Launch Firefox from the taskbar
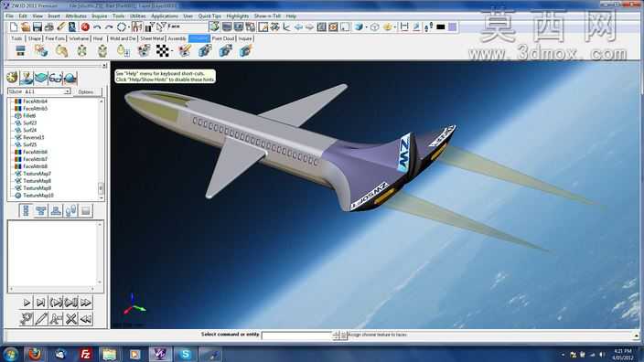 coord(35,354)
